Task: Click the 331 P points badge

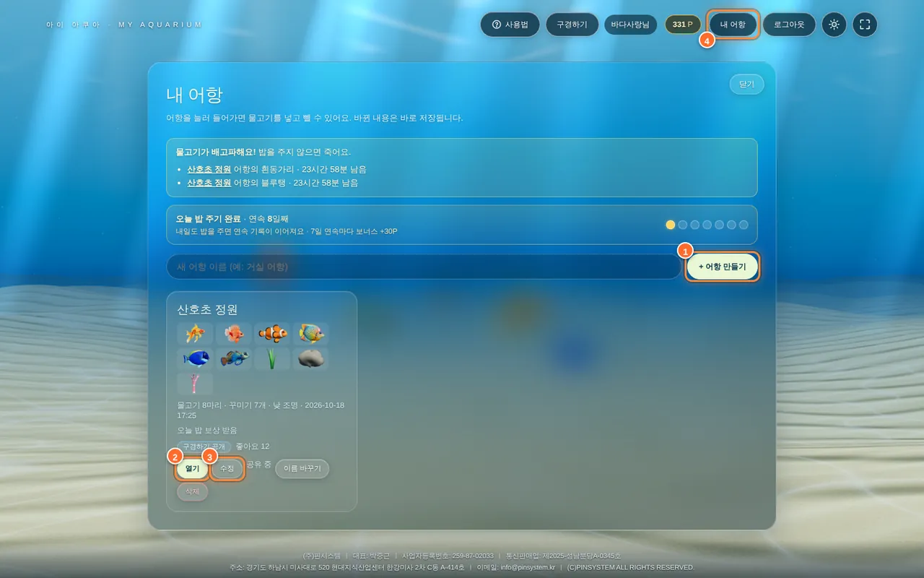Action: [x=682, y=25]
